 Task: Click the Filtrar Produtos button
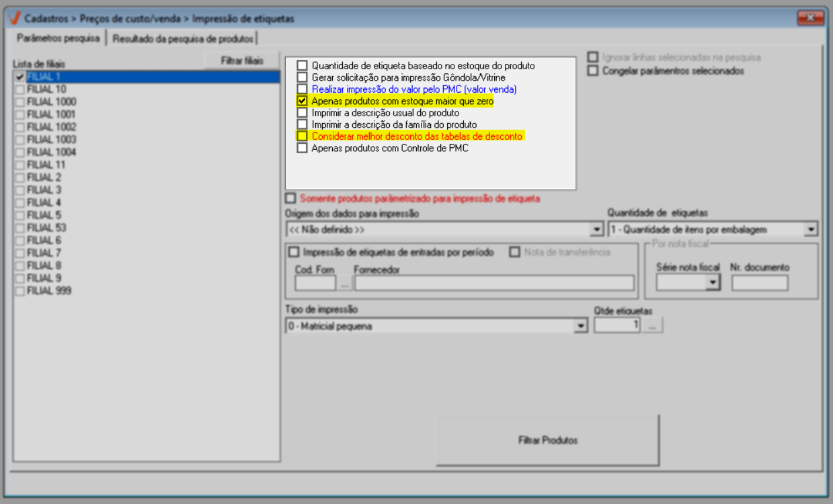548,441
